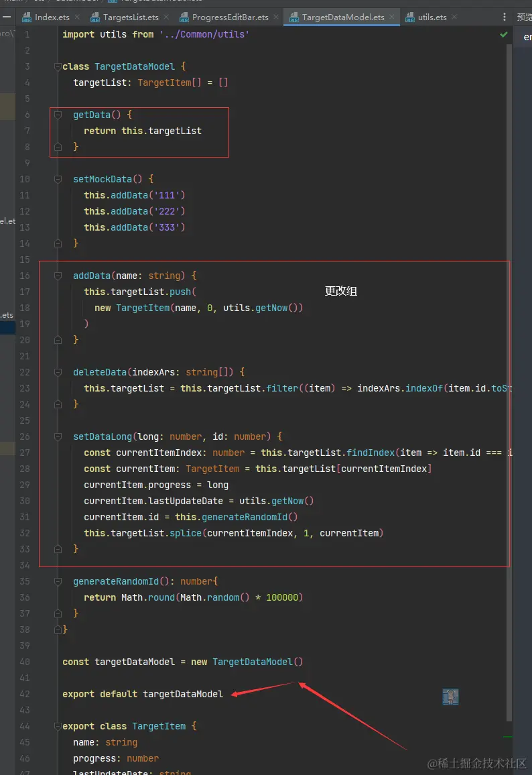Image resolution: width=532 pixels, height=775 pixels.
Task: Click 'name: string' field on line 45
Action: (105, 742)
